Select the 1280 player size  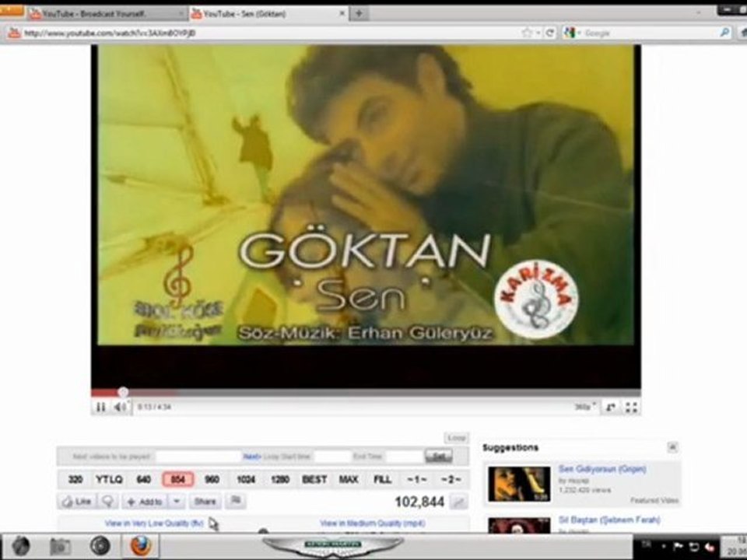tap(280, 480)
